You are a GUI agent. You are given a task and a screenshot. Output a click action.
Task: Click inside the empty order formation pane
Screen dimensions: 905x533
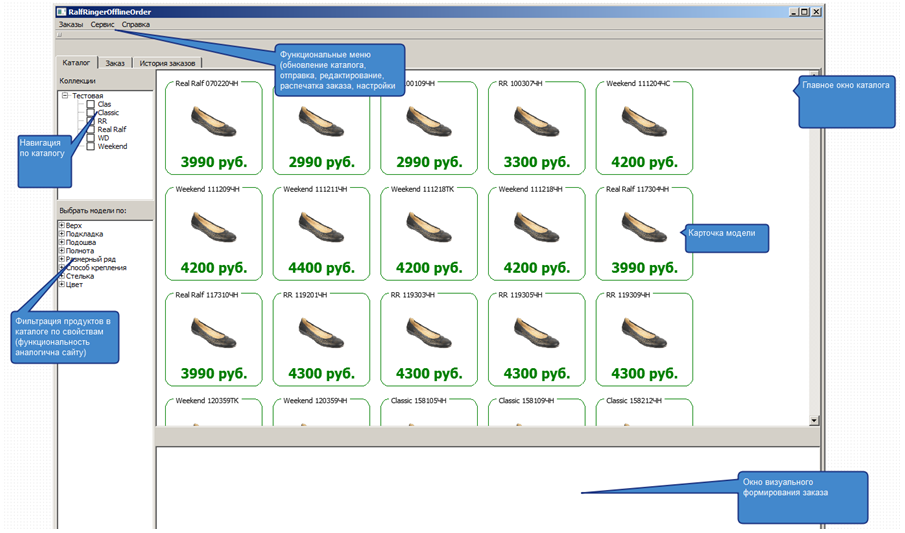coord(400,485)
